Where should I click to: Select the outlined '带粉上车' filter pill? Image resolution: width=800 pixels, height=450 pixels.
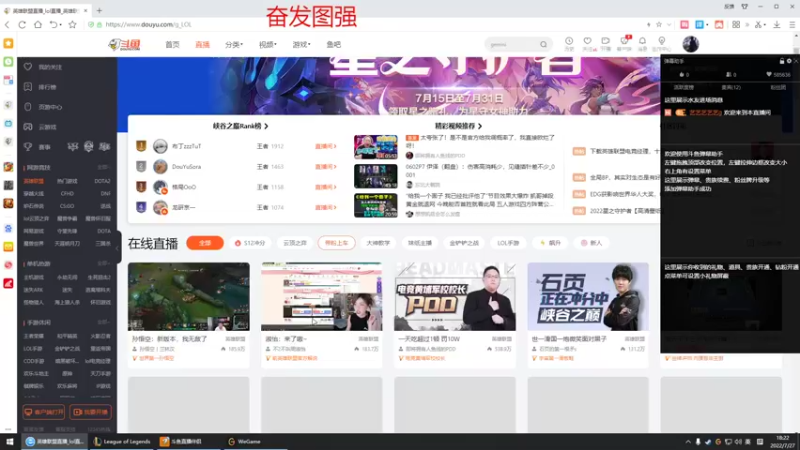336,243
